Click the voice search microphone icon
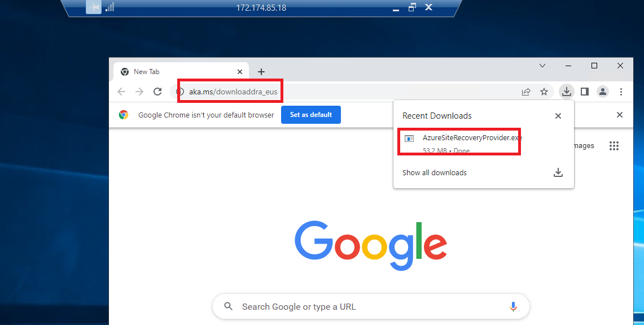 (x=512, y=306)
